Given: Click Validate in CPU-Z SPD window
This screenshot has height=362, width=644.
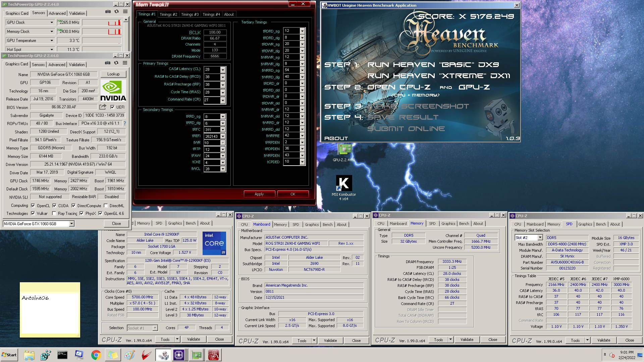Looking at the screenshot, I should click(604, 340).
